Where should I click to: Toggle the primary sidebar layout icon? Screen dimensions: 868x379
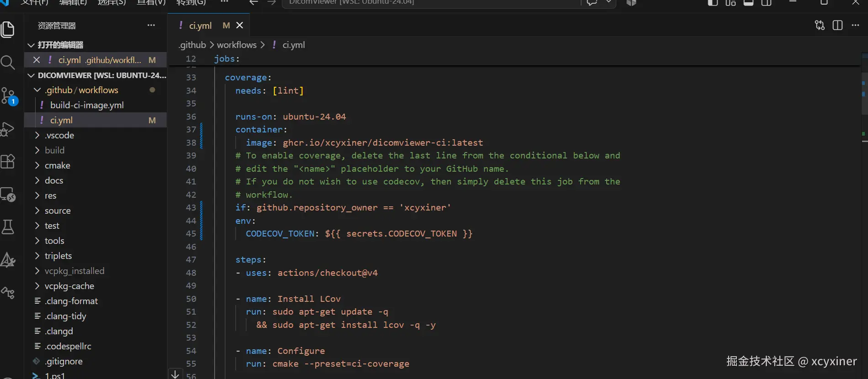(713, 3)
